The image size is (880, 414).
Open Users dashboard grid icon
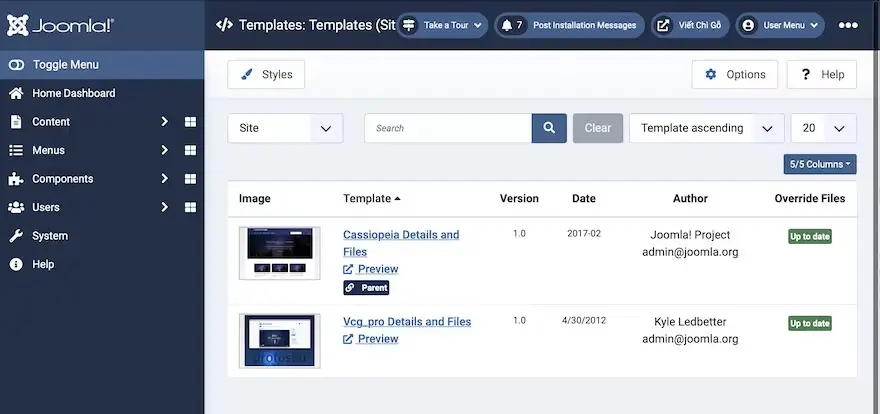click(x=190, y=208)
